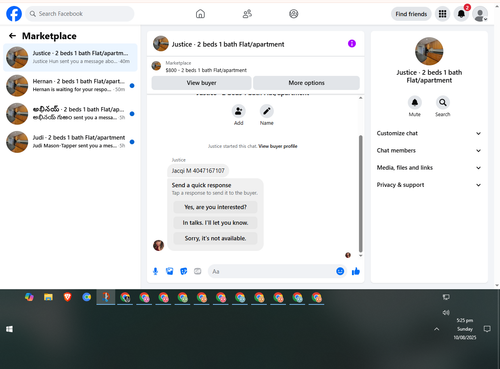
Task: Open Hernan conversation in the list
Action: point(70,85)
